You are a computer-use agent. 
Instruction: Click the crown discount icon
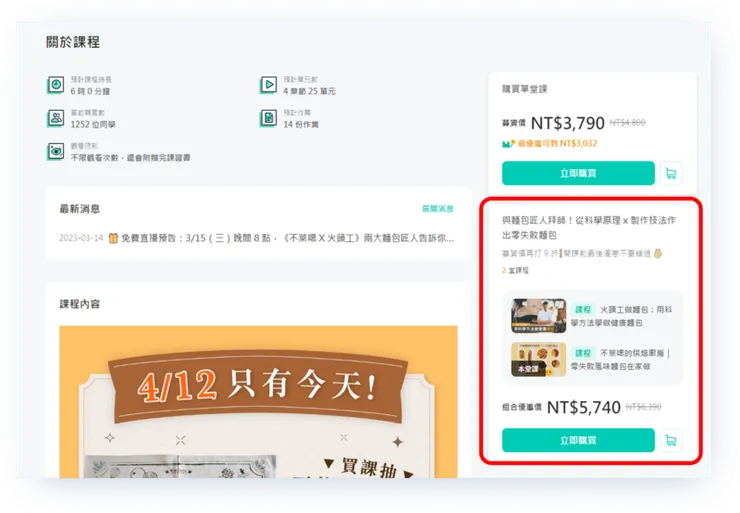[509, 143]
